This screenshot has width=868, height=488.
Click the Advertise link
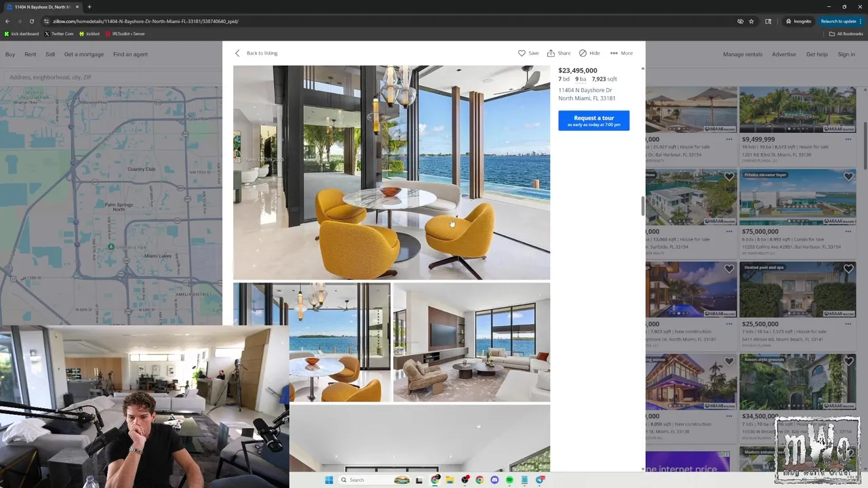pyautogui.click(x=784, y=54)
